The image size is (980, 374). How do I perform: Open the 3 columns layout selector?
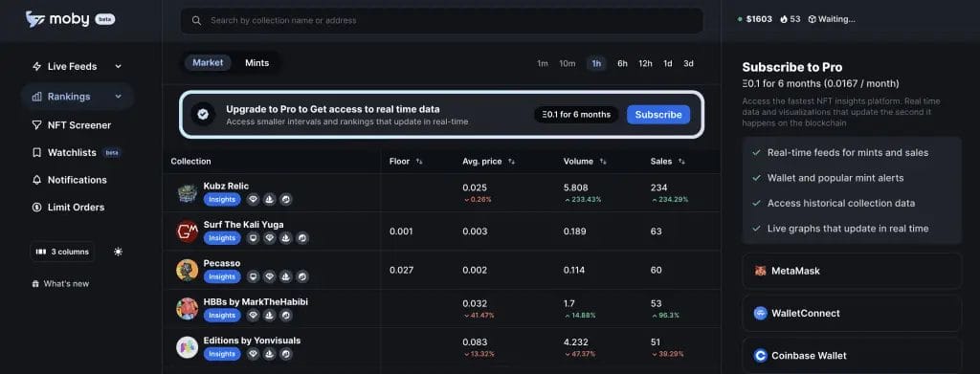(62, 252)
